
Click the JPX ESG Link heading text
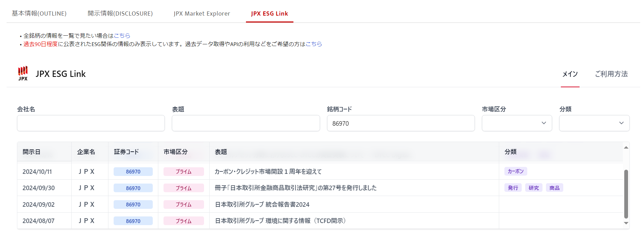click(61, 74)
